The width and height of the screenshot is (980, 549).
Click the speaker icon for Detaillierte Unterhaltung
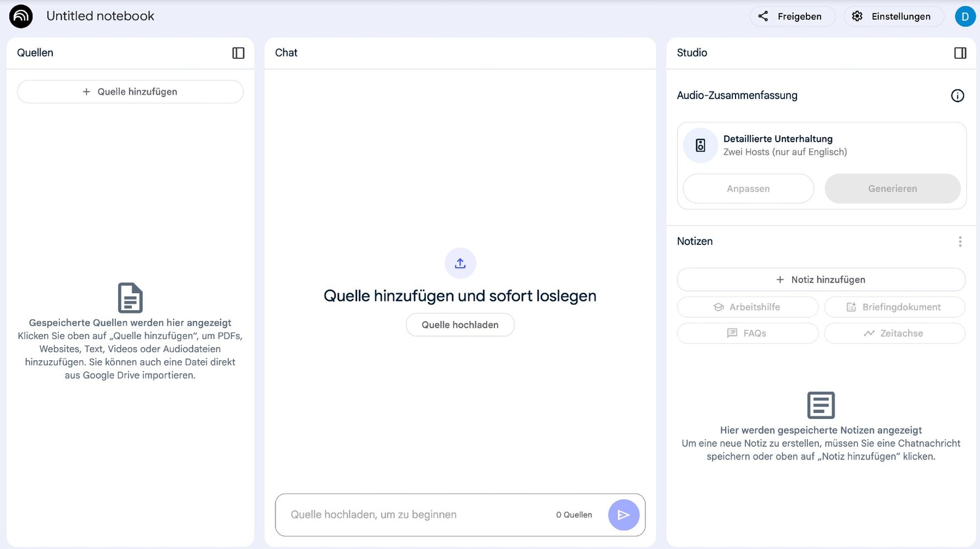click(700, 145)
